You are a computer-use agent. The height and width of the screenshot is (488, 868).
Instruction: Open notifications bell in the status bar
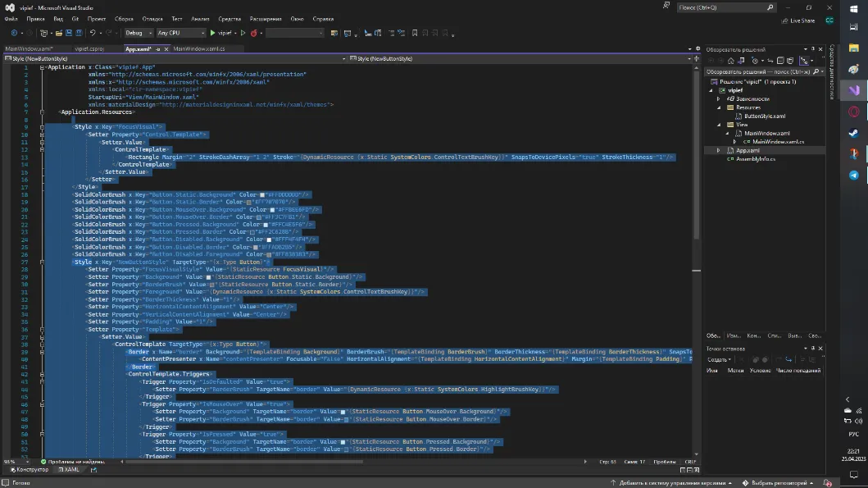tap(827, 483)
